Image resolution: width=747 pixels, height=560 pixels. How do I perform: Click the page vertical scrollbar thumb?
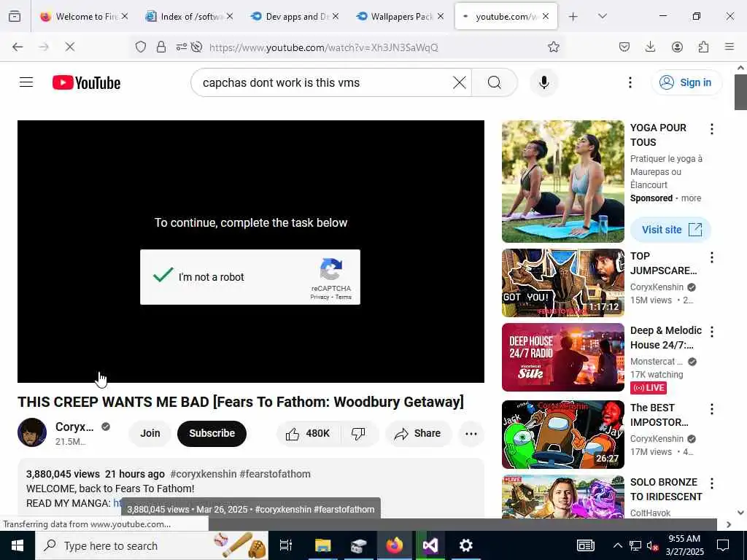coord(740,92)
